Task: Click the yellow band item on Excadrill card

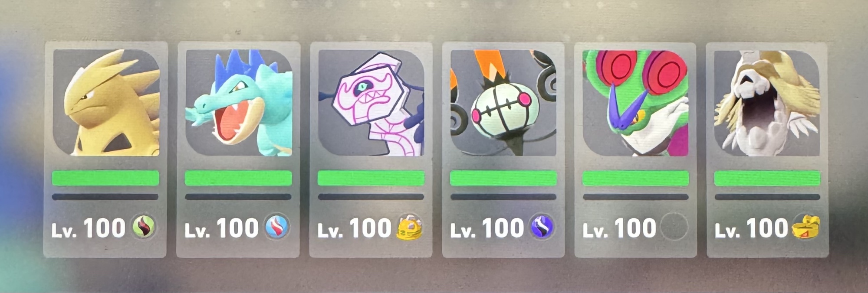Action: click(806, 227)
